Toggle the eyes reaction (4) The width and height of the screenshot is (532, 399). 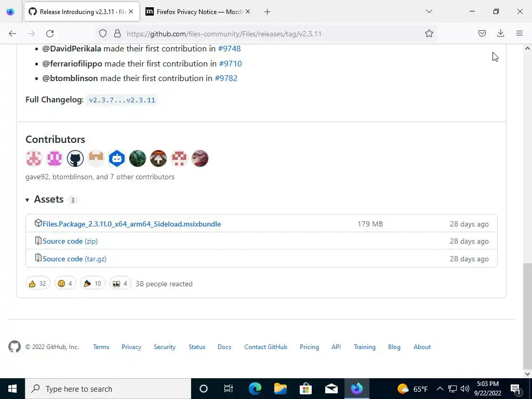tap(120, 283)
